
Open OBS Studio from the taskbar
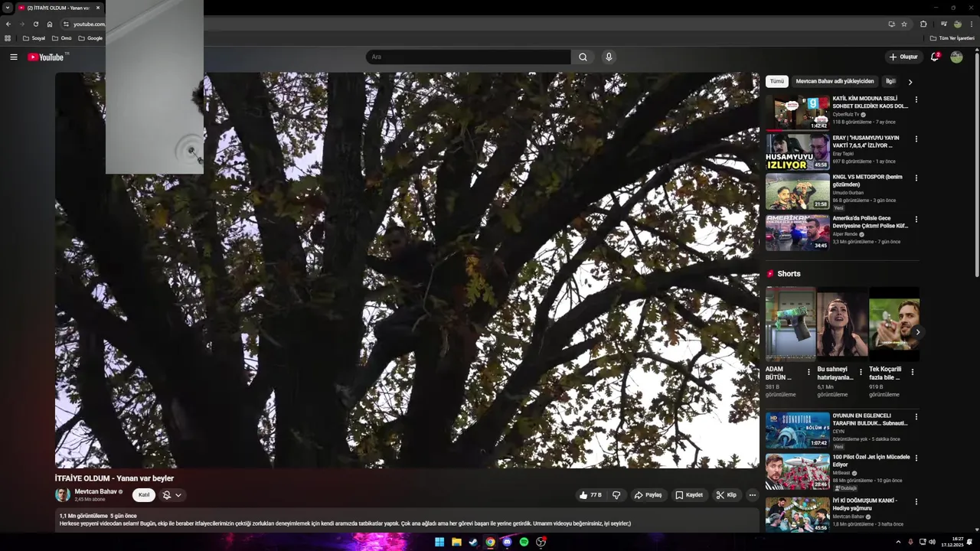tap(541, 542)
